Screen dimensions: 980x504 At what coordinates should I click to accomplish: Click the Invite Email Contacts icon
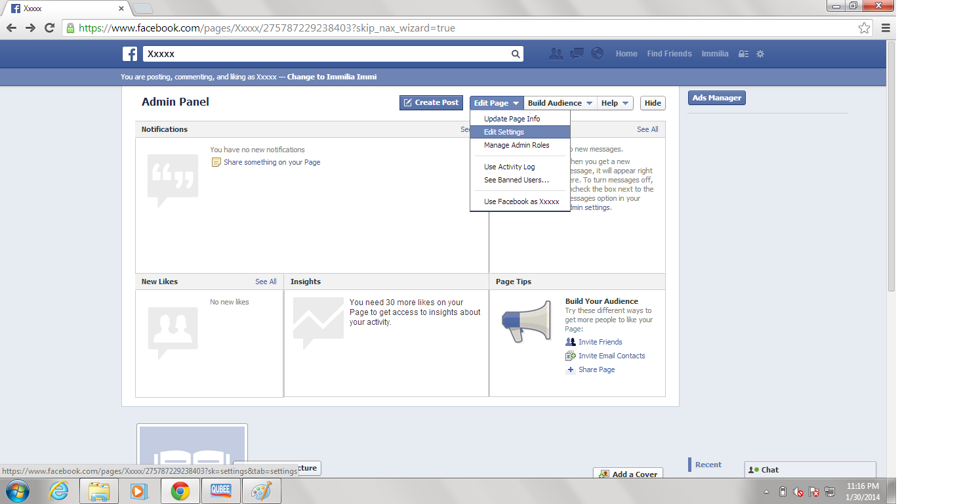[x=570, y=356]
